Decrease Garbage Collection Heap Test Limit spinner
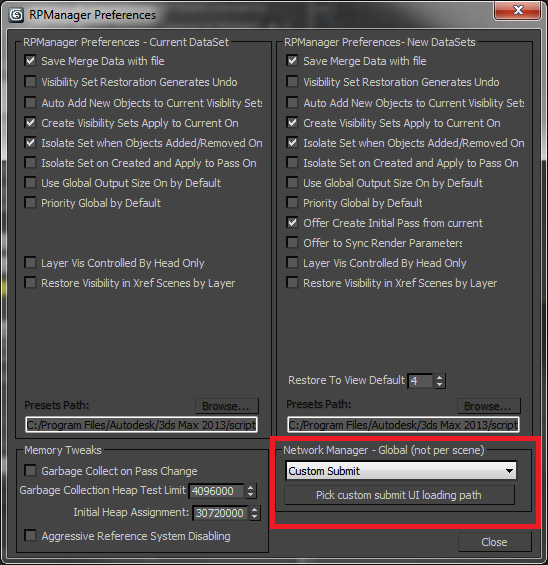The height and width of the screenshot is (565, 548). 250,495
